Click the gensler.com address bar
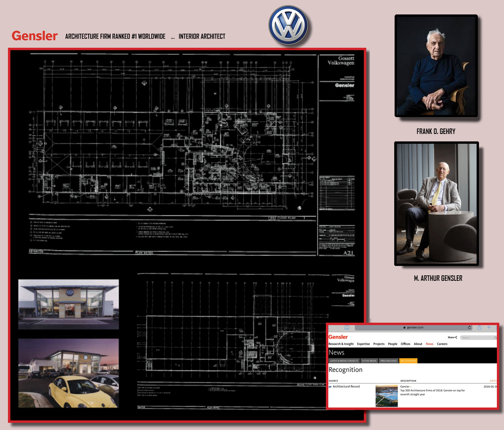This screenshot has height=430, width=504. 413,327
